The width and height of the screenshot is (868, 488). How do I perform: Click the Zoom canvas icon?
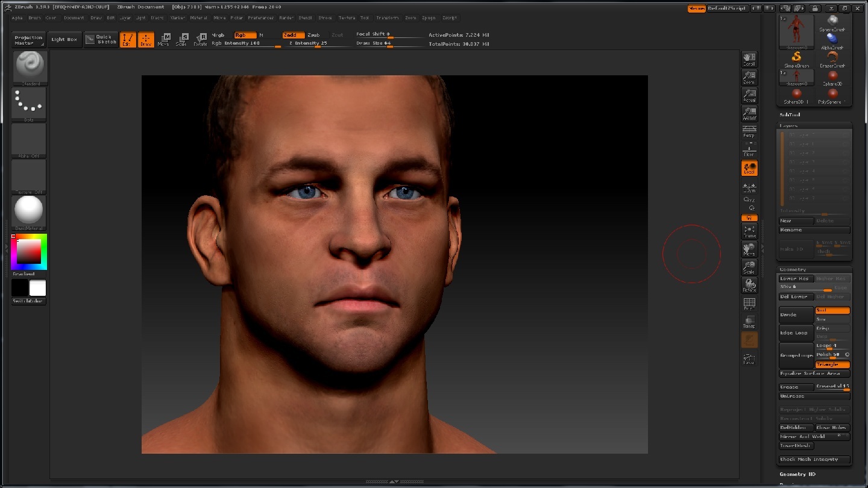(x=749, y=77)
